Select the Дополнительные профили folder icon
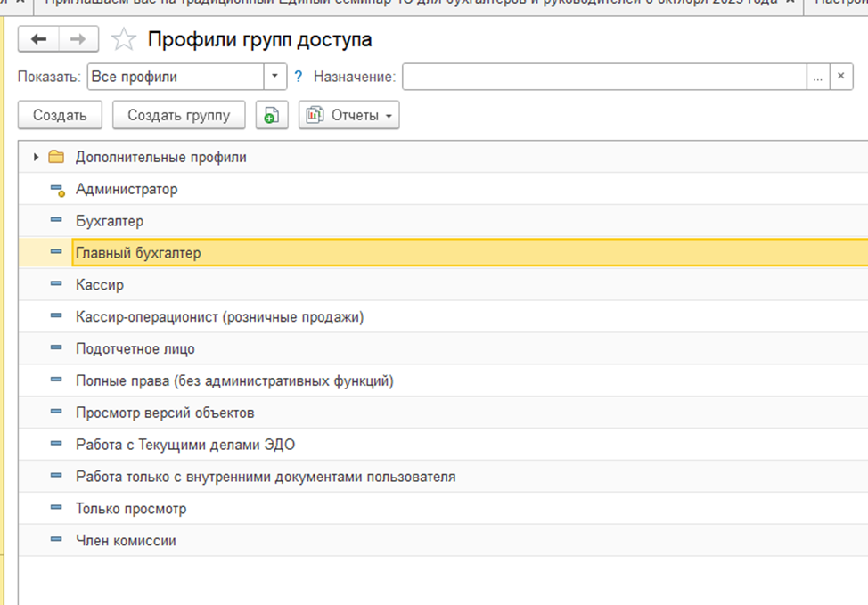The width and height of the screenshot is (868, 605). (x=56, y=157)
